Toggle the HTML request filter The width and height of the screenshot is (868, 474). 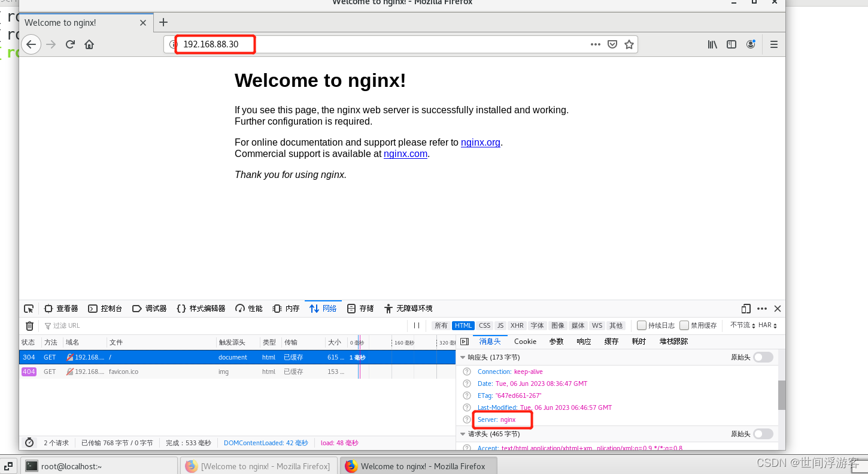(463, 326)
